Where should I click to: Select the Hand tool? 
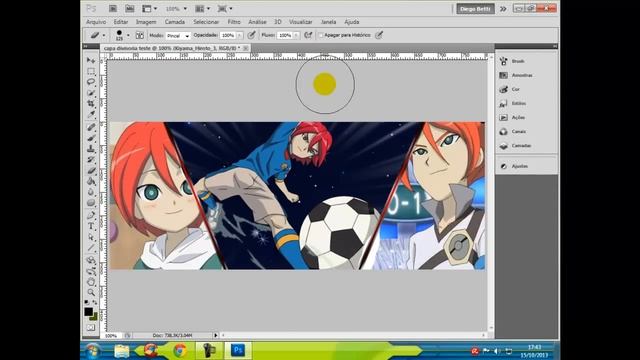click(x=91, y=282)
